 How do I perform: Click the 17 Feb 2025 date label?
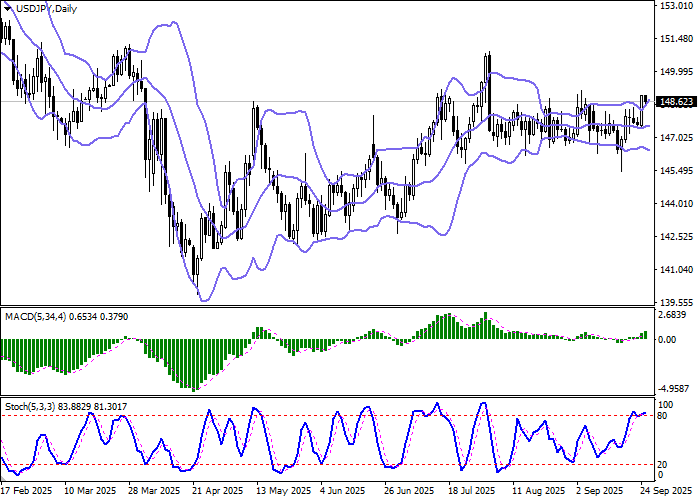pyautogui.click(x=27, y=492)
